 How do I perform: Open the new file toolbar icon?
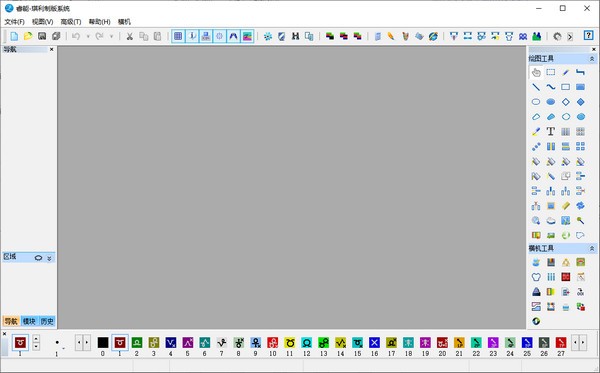(14, 36)
